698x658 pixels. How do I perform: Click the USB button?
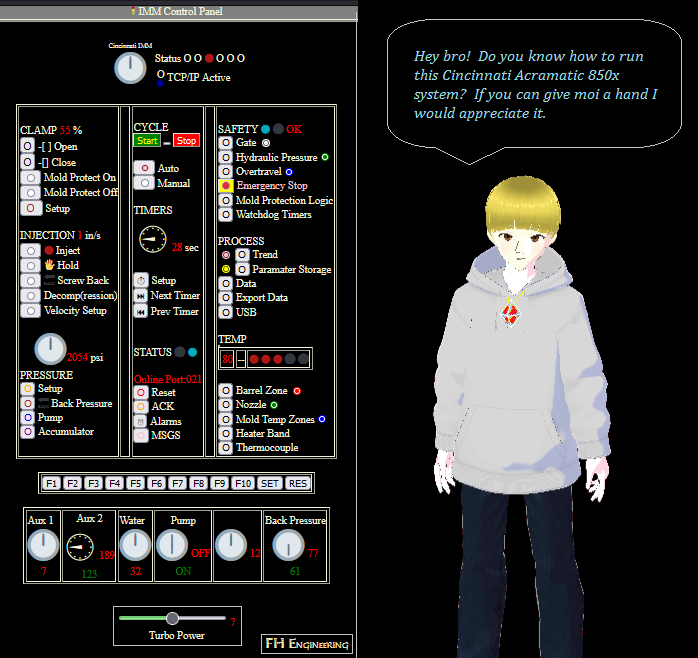coord(226,312)
